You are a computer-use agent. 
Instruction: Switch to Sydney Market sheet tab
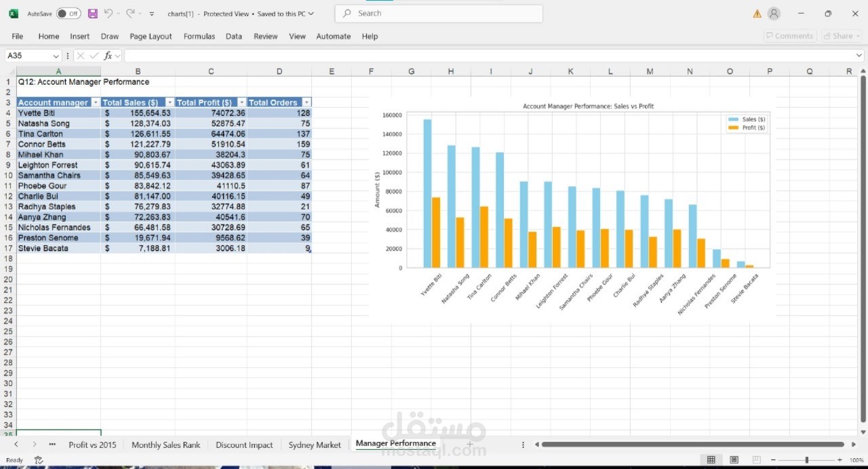pos(315,445)
